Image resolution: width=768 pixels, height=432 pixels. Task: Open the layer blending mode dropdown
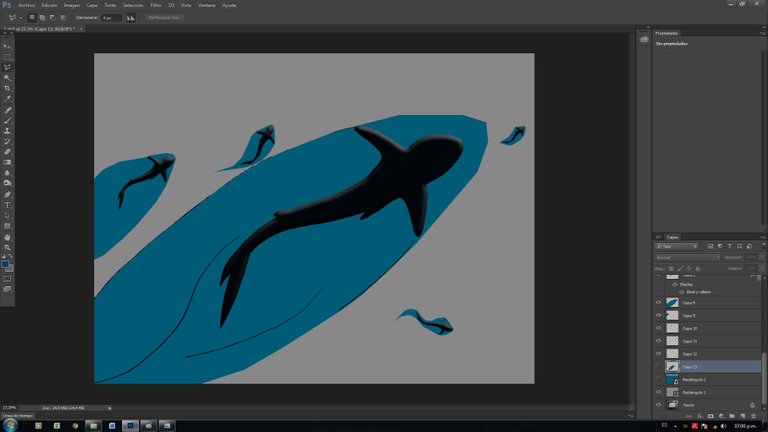click(687, 257)
